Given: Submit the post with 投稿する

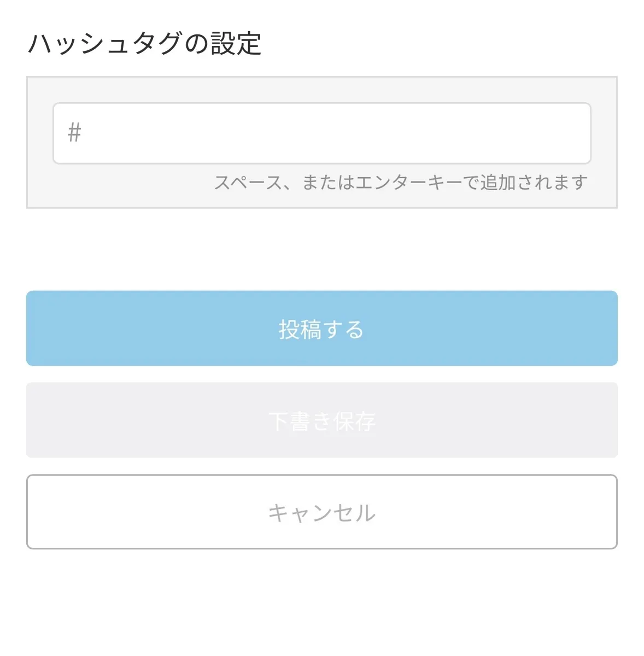Looking at the screenshot, I should pyautogui.click(x=321, y=329).
